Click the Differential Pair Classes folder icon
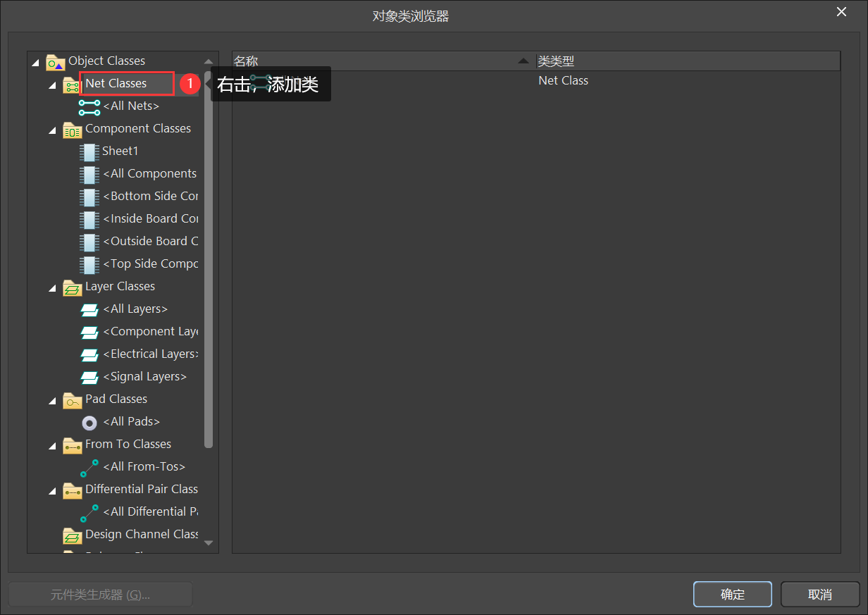The width and height of the screenshot is (868, 615). tap(72, 490)
